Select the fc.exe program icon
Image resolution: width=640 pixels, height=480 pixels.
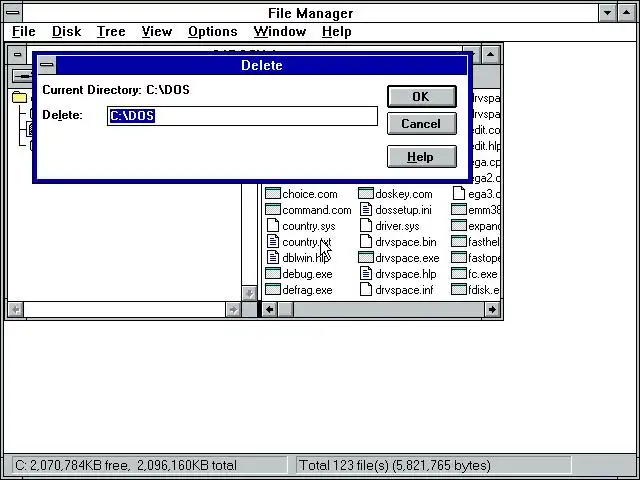point(459,273)
